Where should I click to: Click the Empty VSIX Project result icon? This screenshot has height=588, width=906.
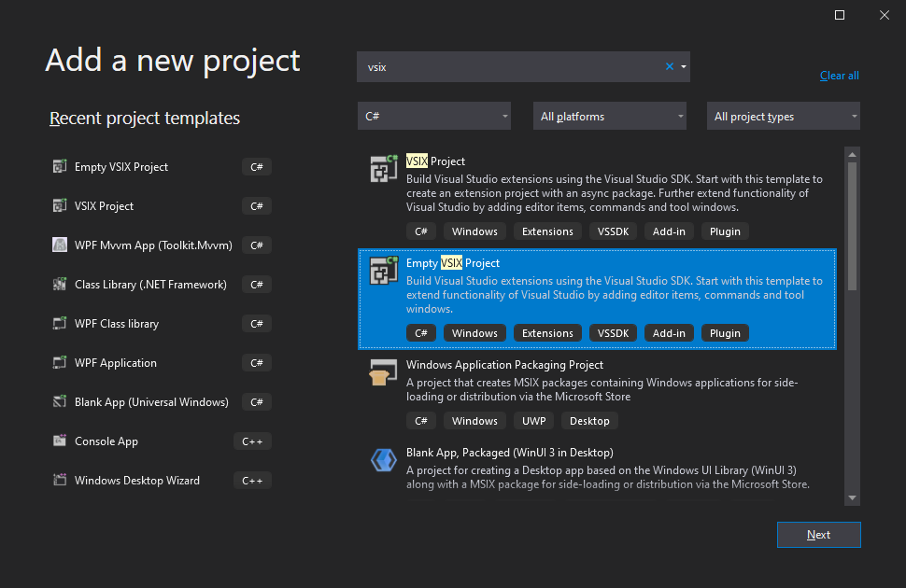tap(384, 271)
